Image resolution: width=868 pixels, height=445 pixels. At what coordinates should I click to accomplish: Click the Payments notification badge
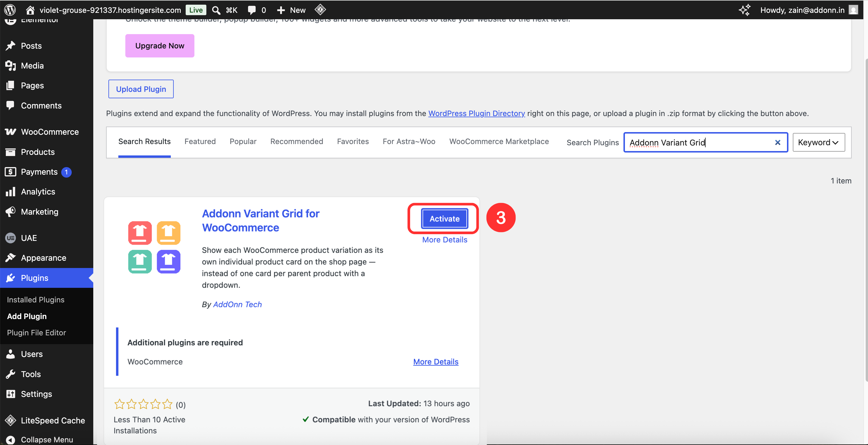(66, 172)
